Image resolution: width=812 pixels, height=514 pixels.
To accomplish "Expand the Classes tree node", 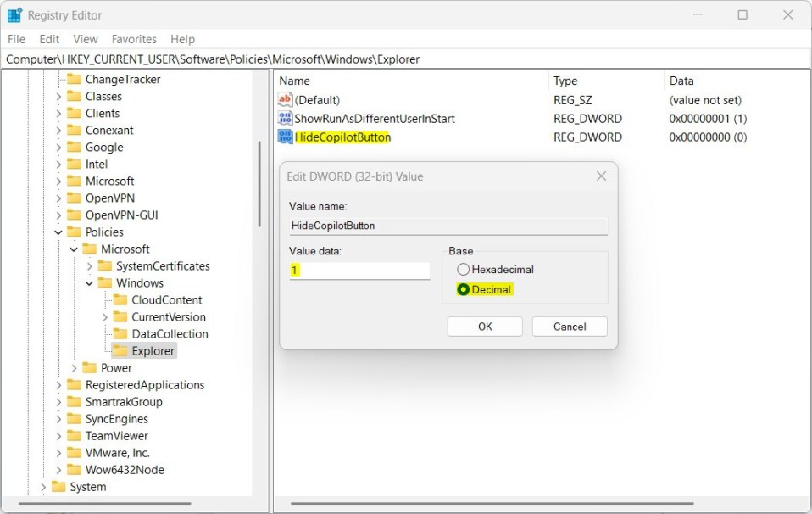I will [x=58, y=97].
